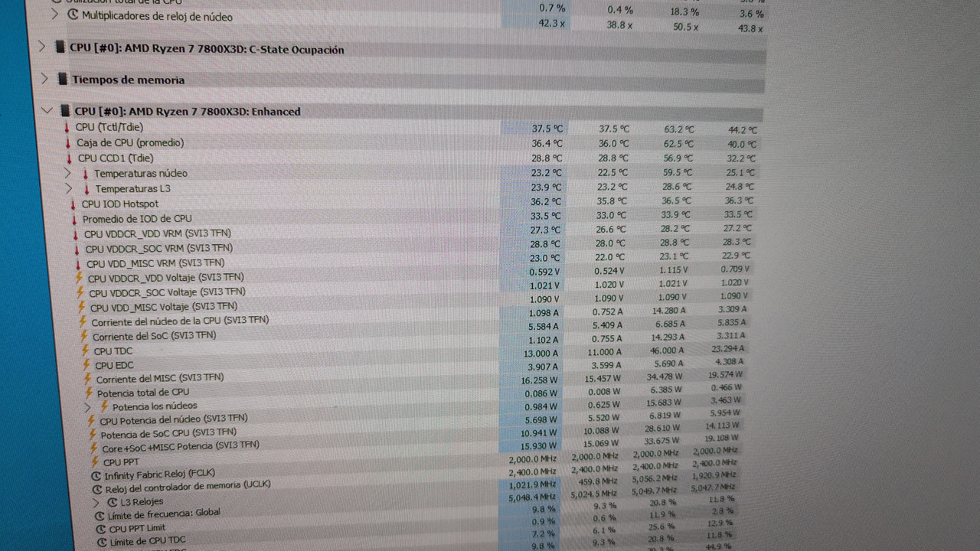Click lightning icon beside Corriente del MISC
Viewport: 980px width, 551px height.
[x=87, y=379]
